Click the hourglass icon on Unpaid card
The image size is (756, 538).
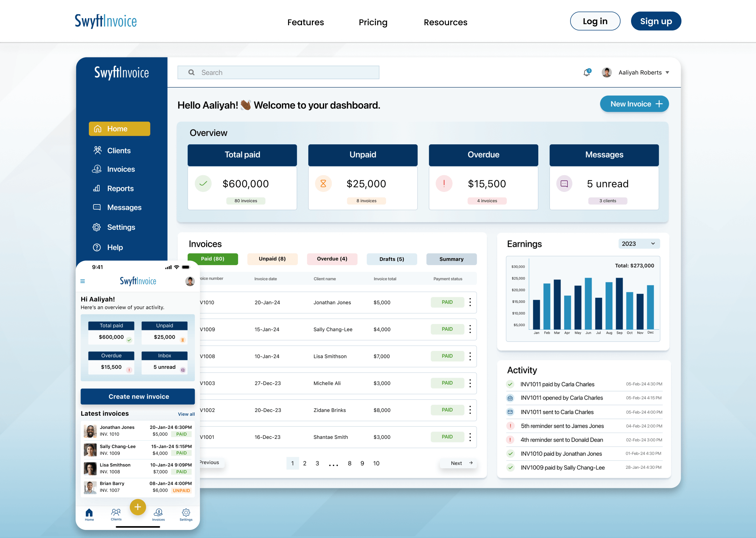pyautogui.click(x=323, y=184)
